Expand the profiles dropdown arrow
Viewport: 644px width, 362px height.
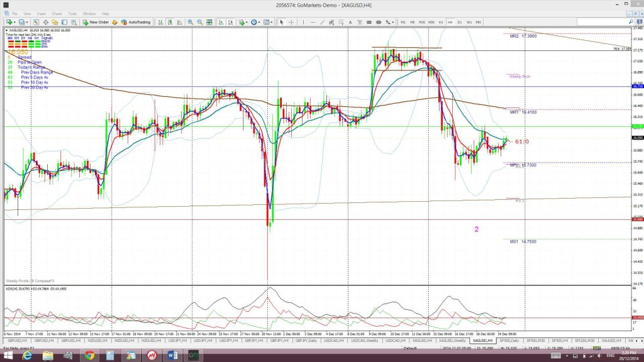(27, 23)
